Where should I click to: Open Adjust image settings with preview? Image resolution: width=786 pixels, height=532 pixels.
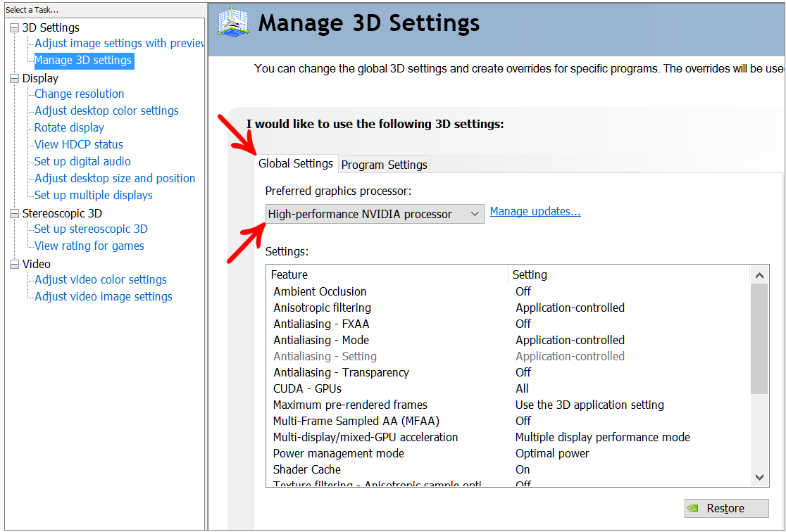click(x=119, y=43)
